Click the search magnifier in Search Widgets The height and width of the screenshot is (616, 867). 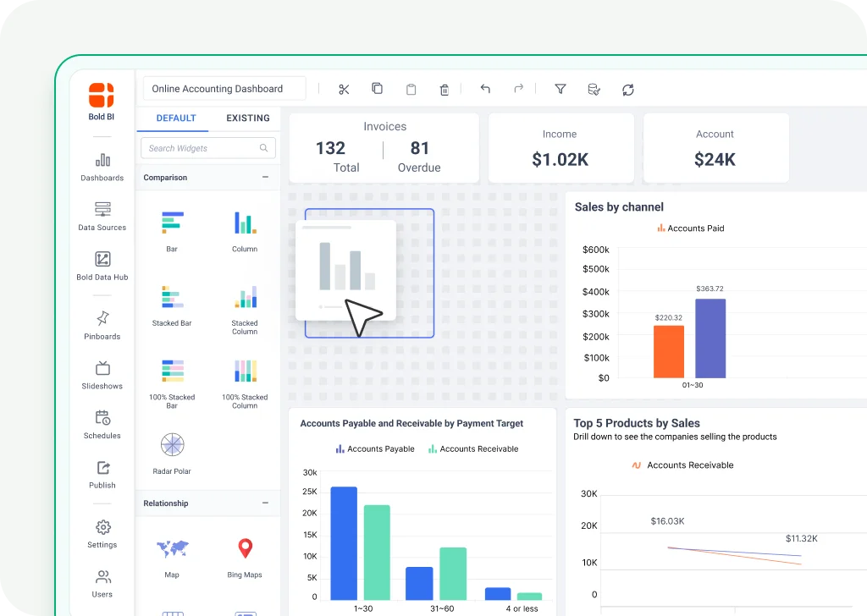coord(264,148)
